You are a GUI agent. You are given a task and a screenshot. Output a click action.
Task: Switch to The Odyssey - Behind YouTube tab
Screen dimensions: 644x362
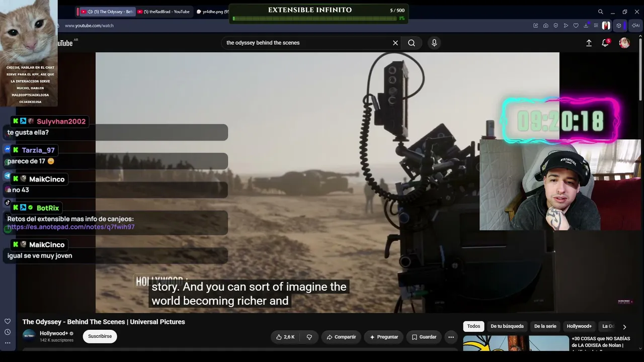[107, 12]
